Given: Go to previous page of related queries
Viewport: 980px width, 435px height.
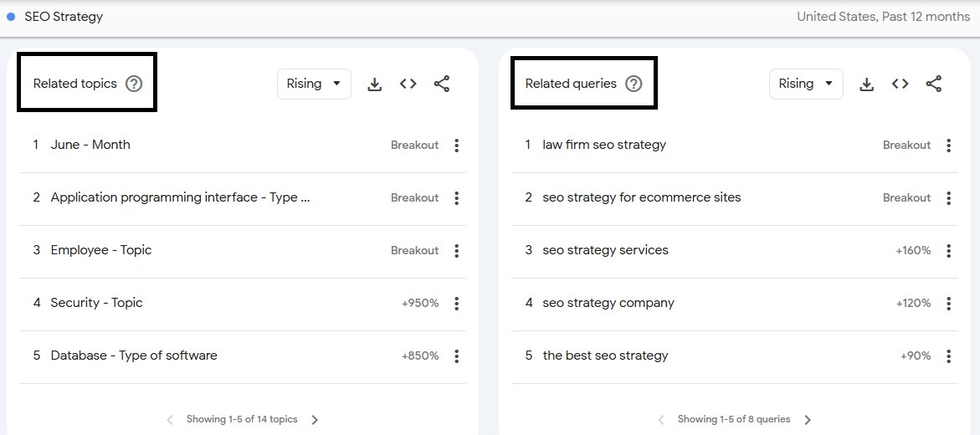Looking at the screenshot, I should point(661,420).
